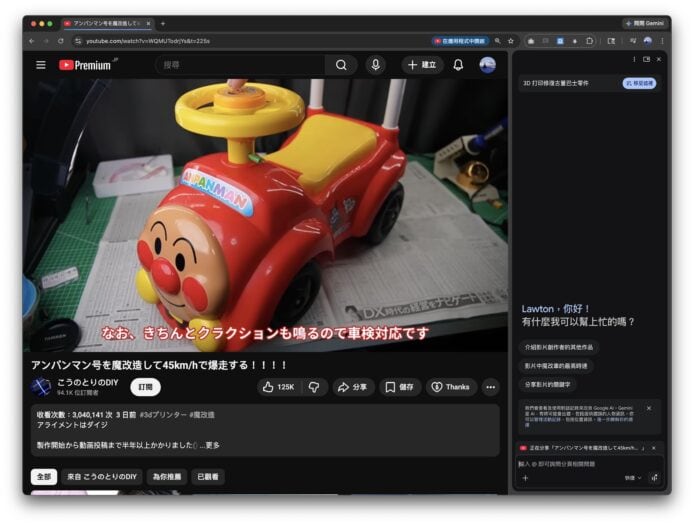Dislike the video with thumbs down
Image resolution: width=694 pixels, height=525 pixels.
tap(314, 387)
